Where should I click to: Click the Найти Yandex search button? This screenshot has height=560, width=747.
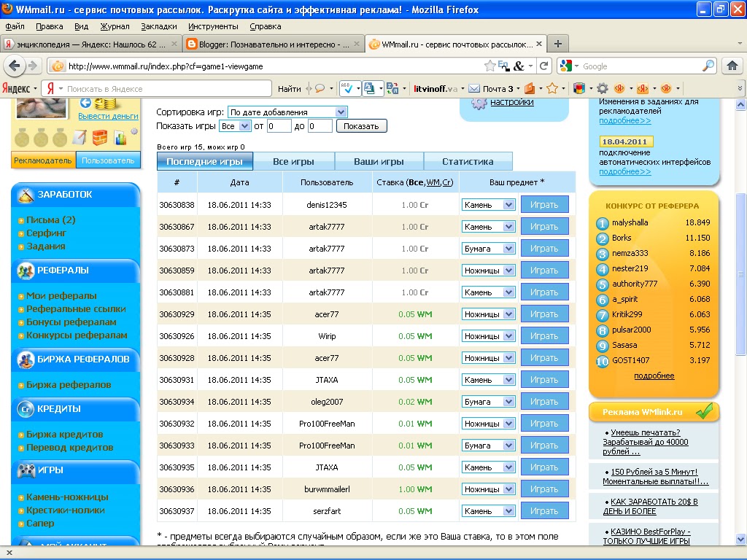pyautogui.click(x=289, y=88)
